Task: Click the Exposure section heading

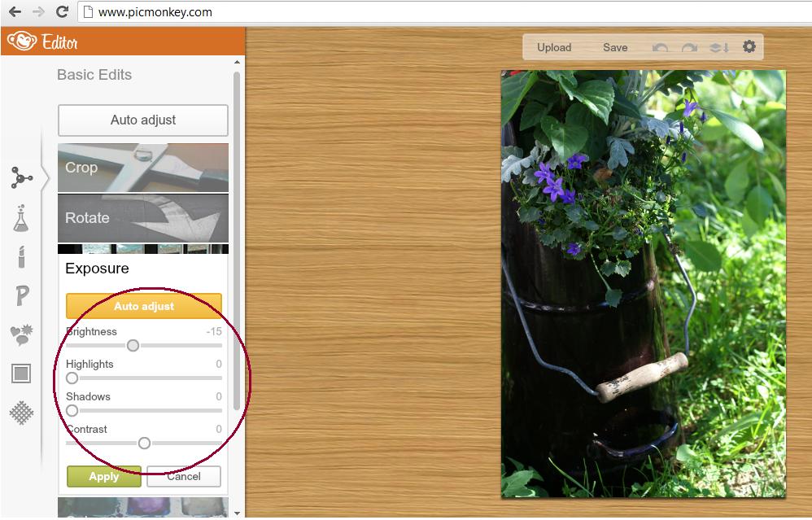Action: 98,269
